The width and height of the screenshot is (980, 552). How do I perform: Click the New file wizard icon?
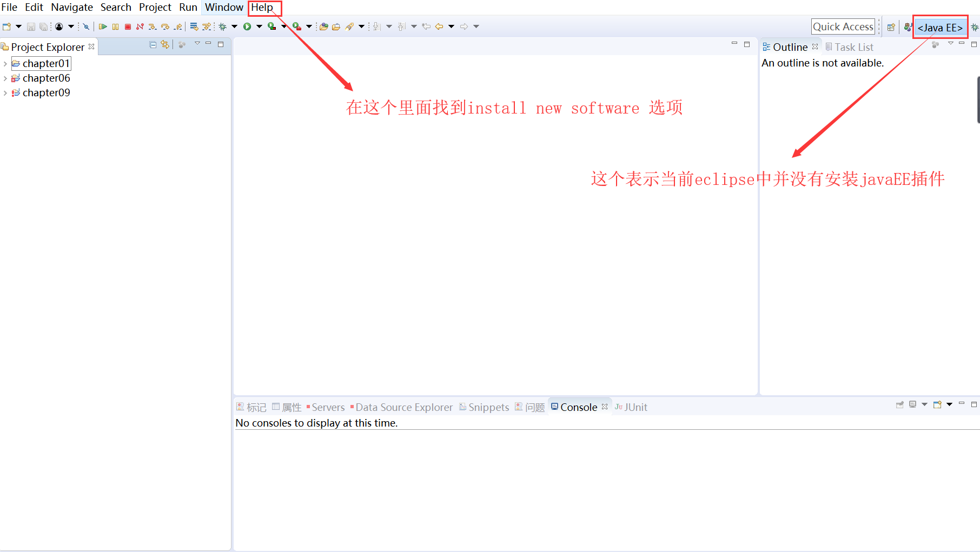(x=6, y=26)
